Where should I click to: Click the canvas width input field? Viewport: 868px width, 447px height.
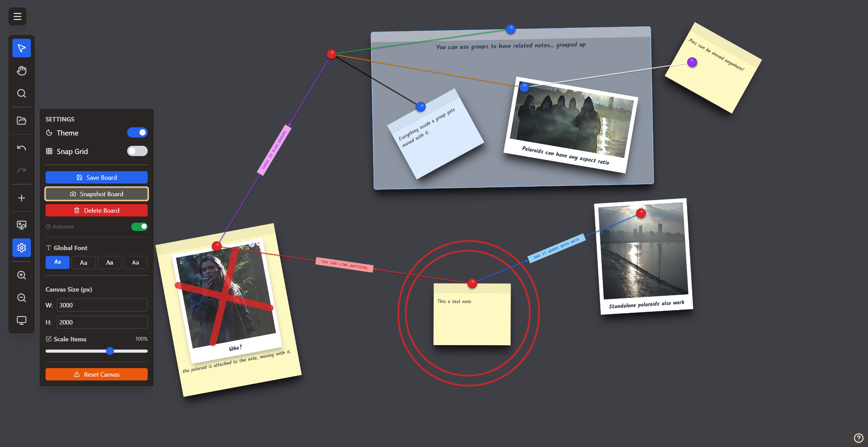tap(102, 305)
